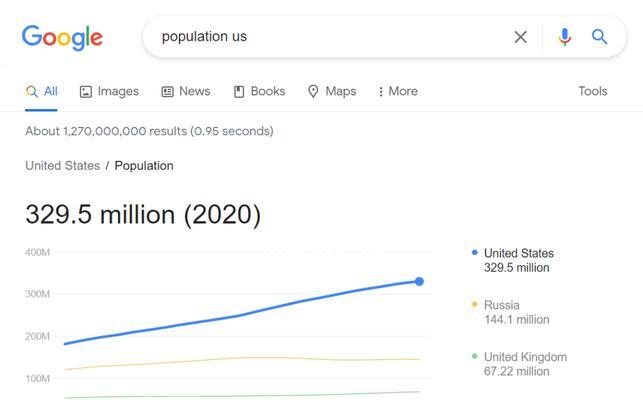Click the News tab newspaper icon
Image resolution: width=643 pixels, height=400 pixels.
167,91
